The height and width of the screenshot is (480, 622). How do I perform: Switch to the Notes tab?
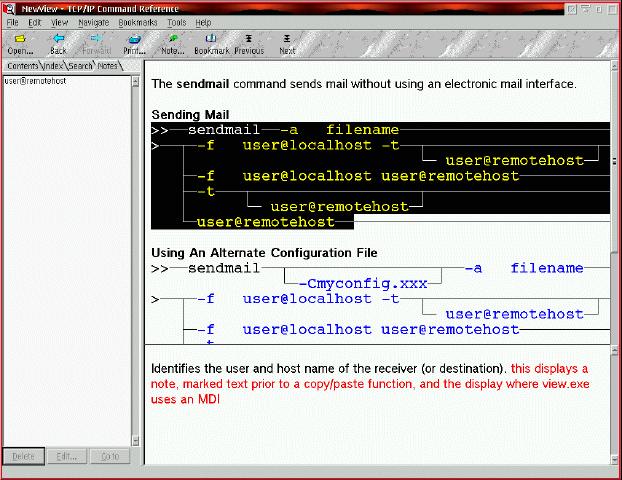coord(108,66)
